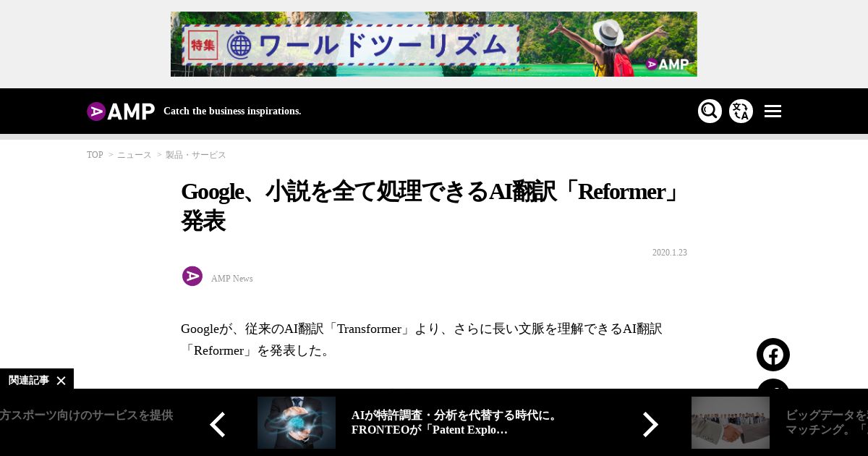
Task: Open the ワールドツーリズム banner ad
Action: pos(434,44)
